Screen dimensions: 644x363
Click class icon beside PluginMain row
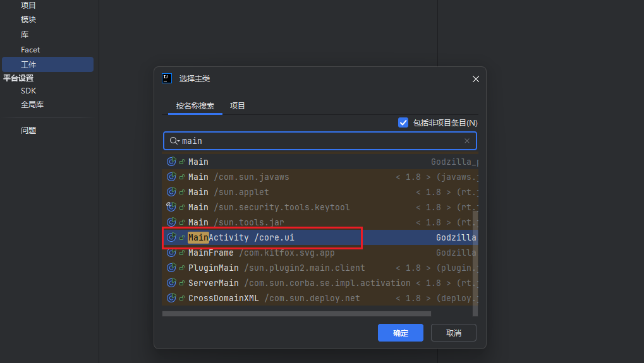click(171, 268)
